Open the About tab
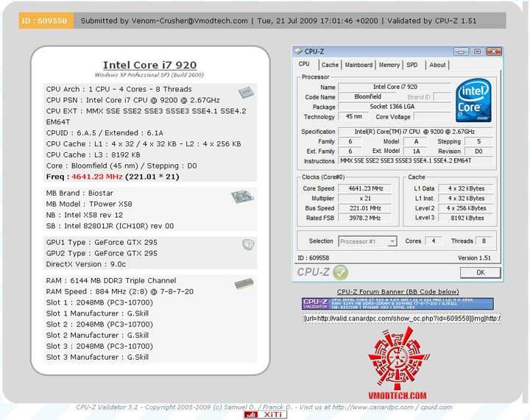Viewport: 530px width, 420px height. point(437,65)
